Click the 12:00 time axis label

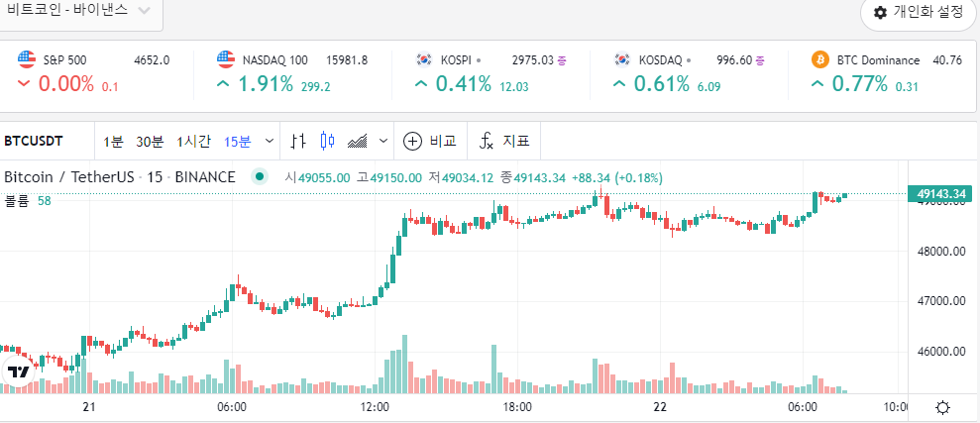coord(375,407)
